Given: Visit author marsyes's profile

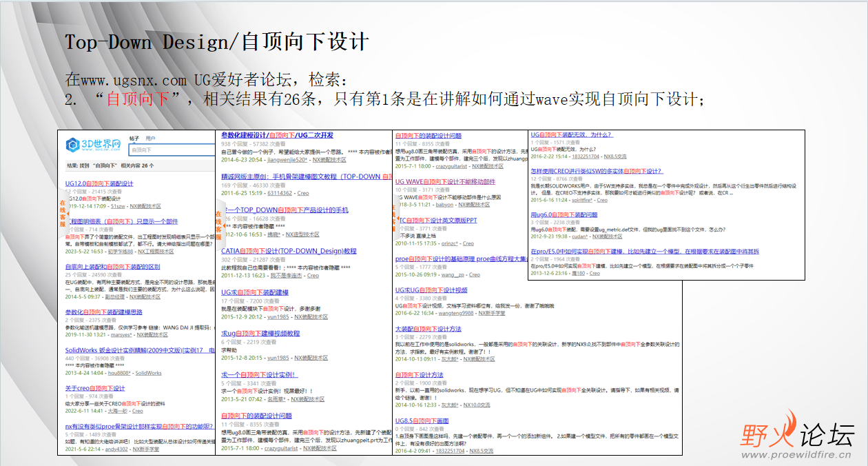Looking at the screenshot, I should pos(121,334).
